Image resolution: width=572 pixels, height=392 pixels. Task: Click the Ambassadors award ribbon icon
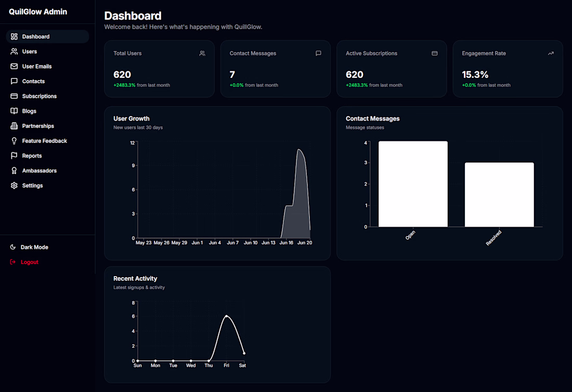(x=14, y=171)
